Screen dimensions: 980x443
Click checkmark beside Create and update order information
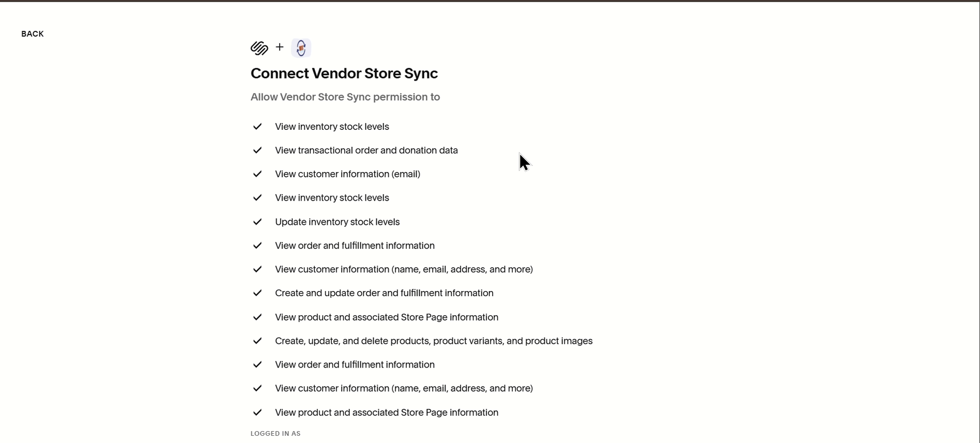click(x=257, y=293)
